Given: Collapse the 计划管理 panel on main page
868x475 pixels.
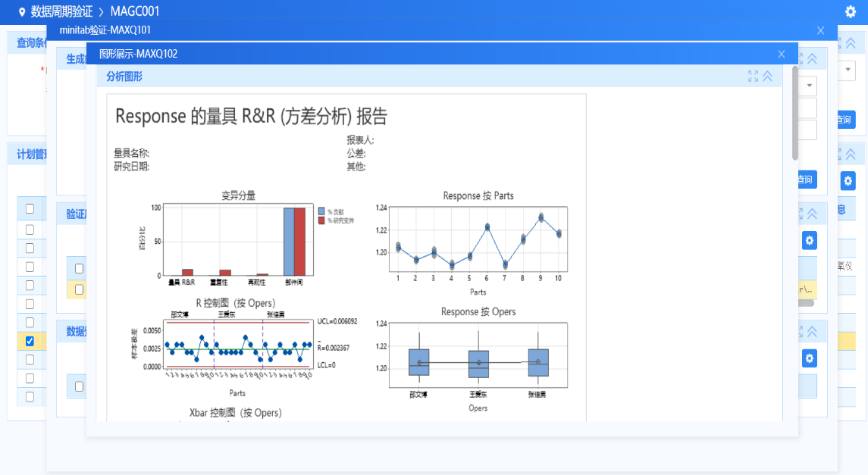Looking at the screenshot, I should [851, 155].
